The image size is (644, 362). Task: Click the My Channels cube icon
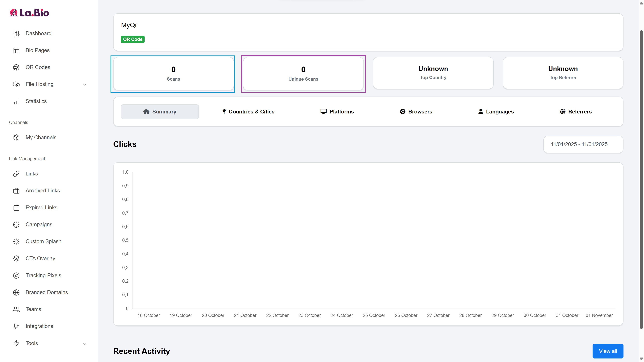(x=16, y=137)
